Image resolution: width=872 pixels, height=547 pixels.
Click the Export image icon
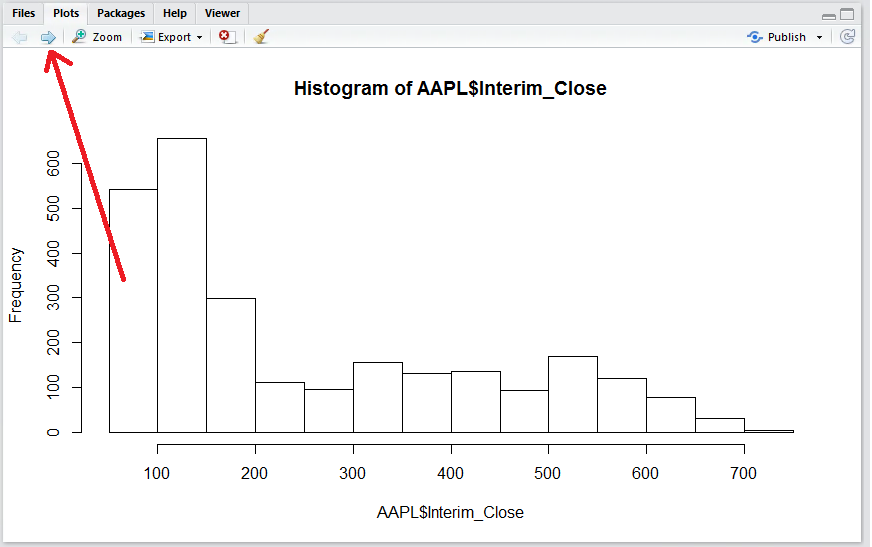pos(147,37)
